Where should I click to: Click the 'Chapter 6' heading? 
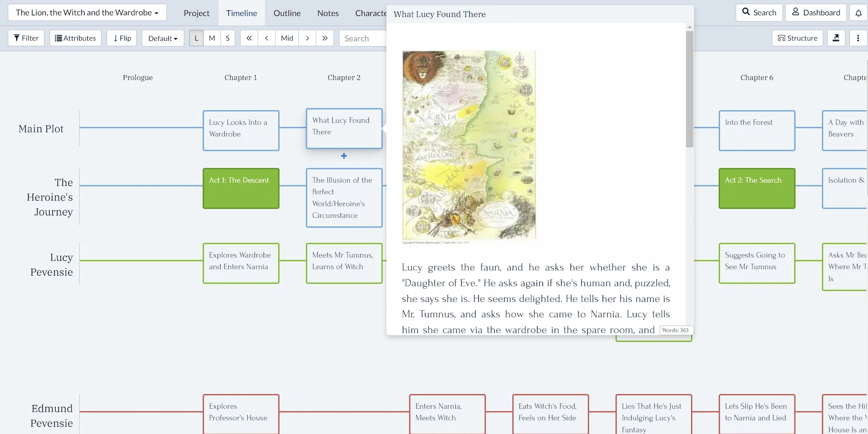pos(757,77)
